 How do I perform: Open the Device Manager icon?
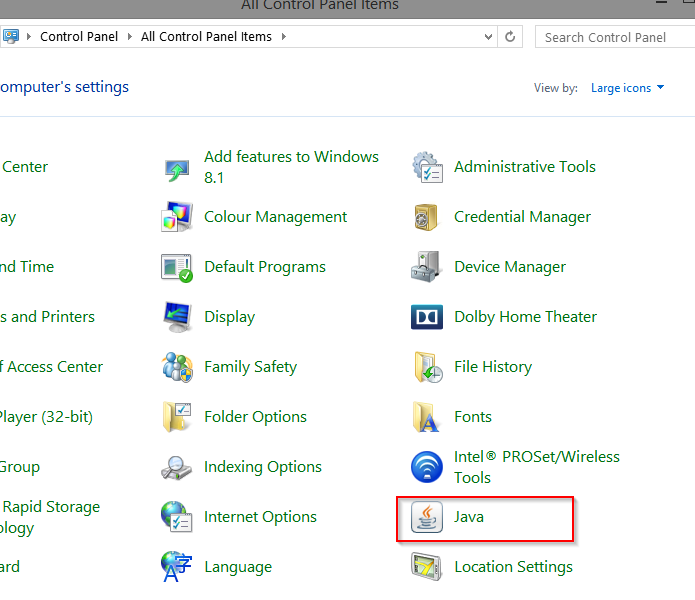click(x=427, y=267)
